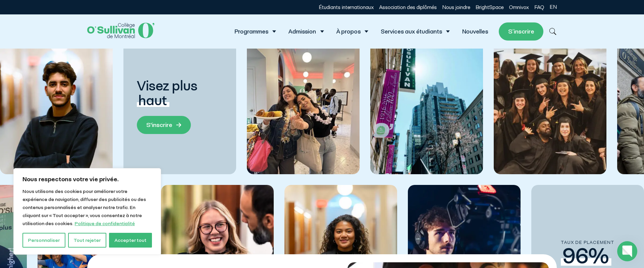Expand the Programmes dropdown arrow
This screenshot has width=644, height=268.
coord(274,31)
